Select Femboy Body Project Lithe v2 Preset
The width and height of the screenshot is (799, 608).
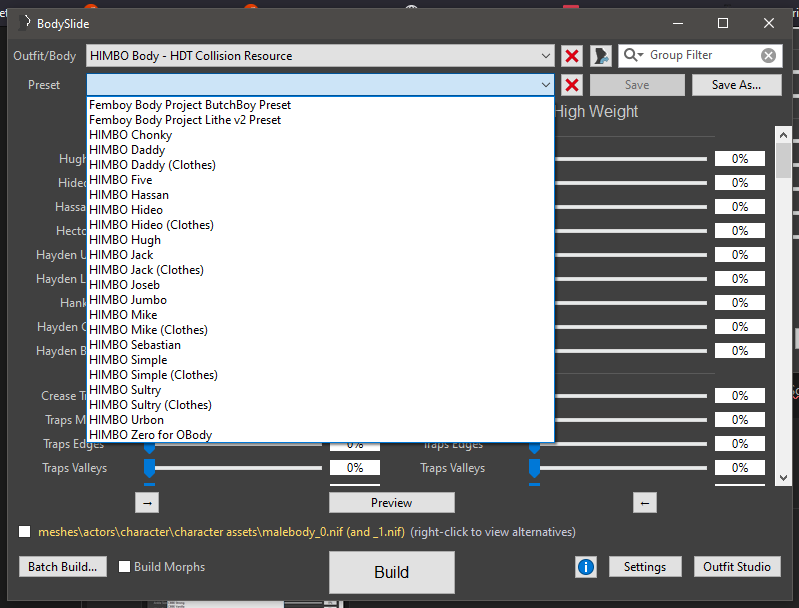(321, 120)
